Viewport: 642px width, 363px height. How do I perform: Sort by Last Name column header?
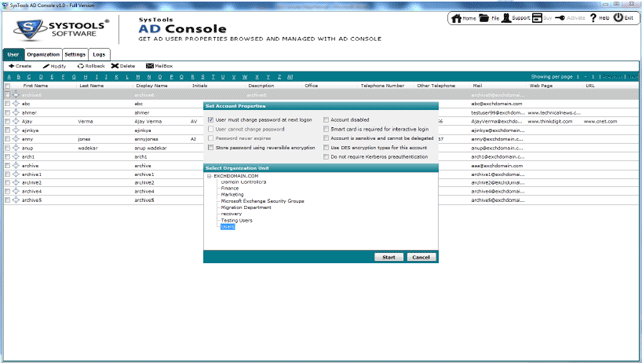point(91,86)
